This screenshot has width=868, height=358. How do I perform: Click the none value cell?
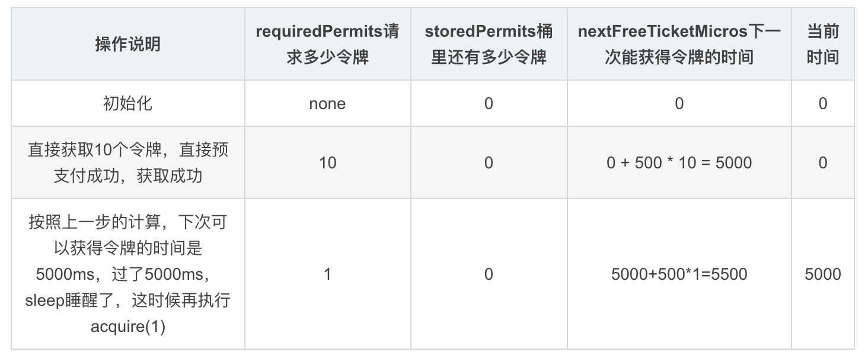[x=327, y=103]
